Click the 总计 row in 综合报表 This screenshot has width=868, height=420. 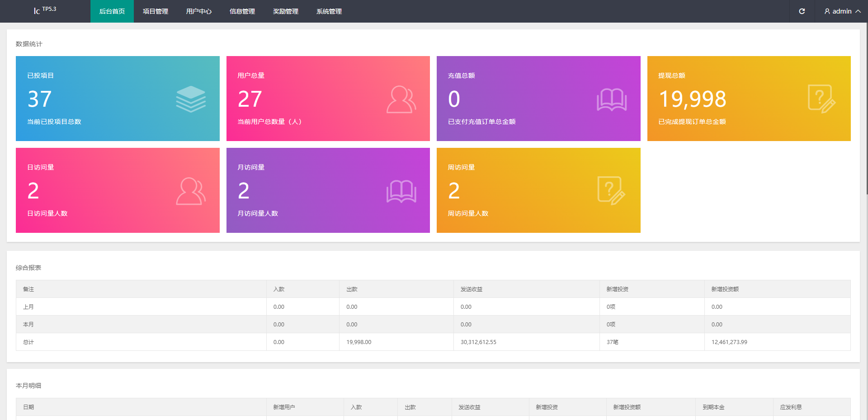coord(433,342)
